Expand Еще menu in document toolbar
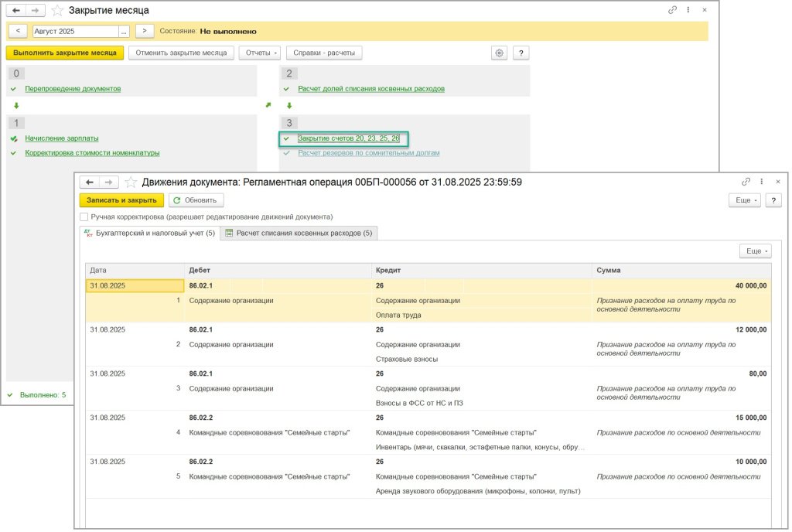792x532 pixels. click(x=745, y=200)
